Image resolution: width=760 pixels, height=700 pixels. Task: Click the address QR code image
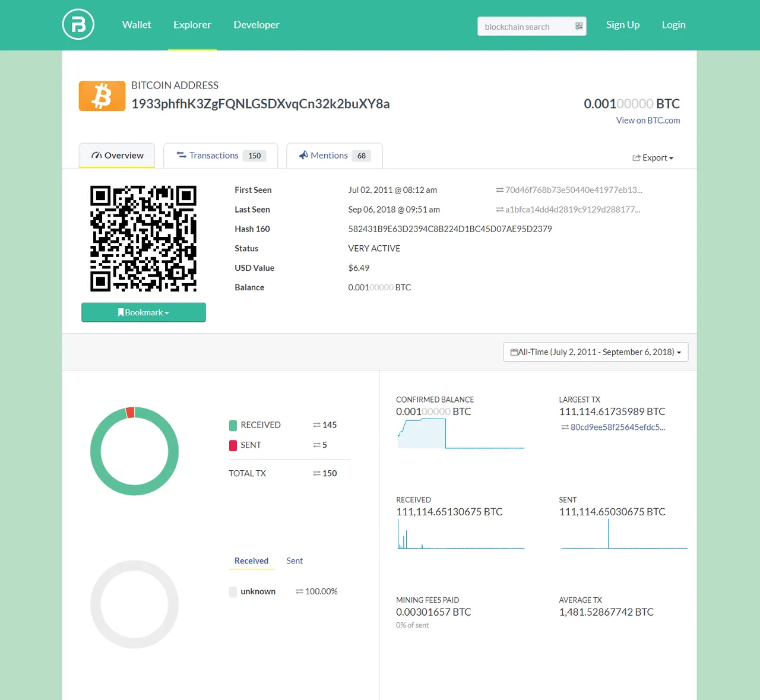tap(143, 239)
